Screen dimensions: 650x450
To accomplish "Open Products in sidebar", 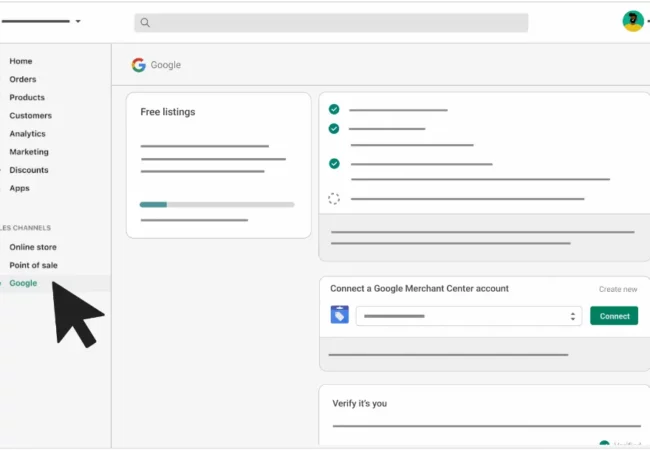I will tap(27, 97).
